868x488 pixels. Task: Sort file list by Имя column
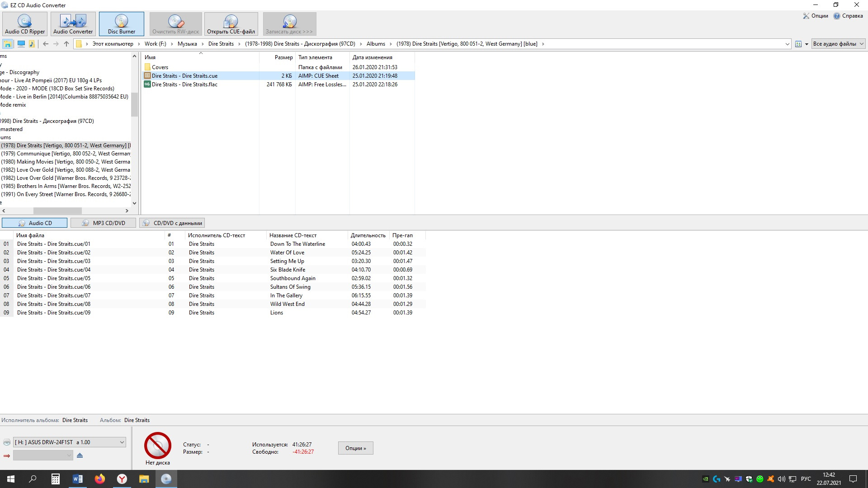[201, 57]
